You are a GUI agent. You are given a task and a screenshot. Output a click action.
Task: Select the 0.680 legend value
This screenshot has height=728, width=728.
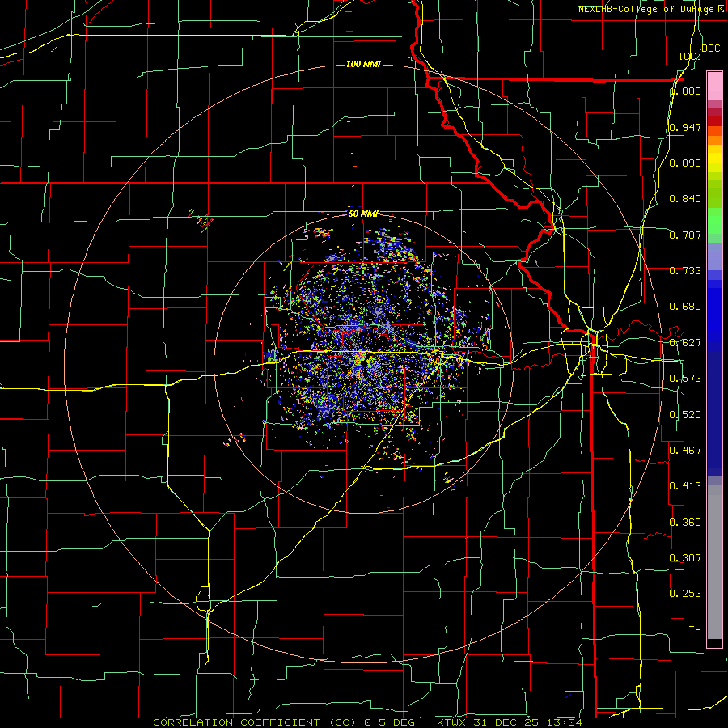coord(685,307)
